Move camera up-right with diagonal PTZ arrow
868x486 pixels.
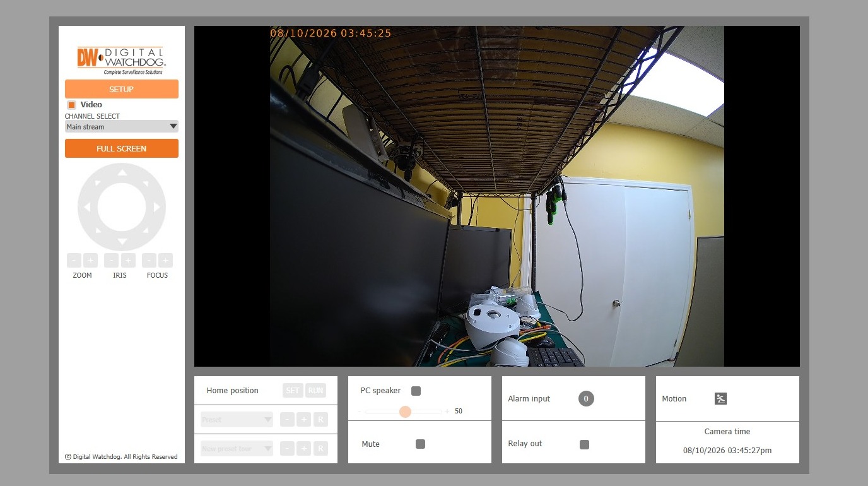click(x=146, y=183)
